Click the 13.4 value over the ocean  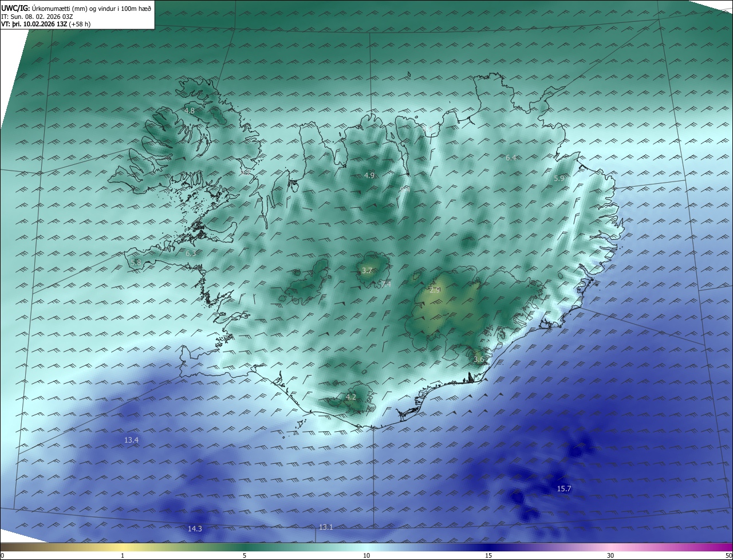click(x=132, y=440)
